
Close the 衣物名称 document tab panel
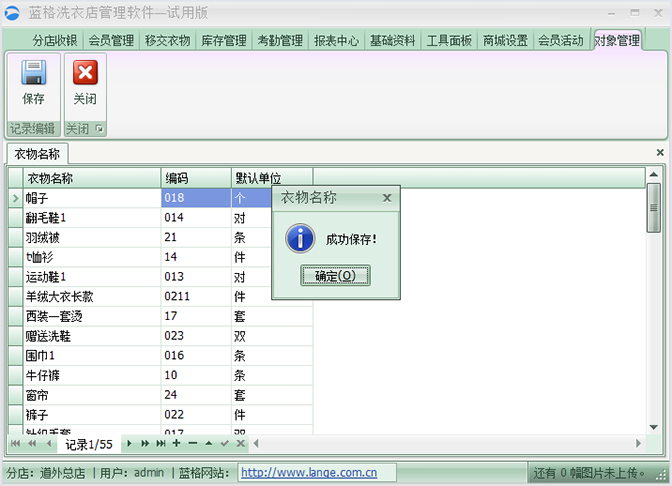[659, 153]
